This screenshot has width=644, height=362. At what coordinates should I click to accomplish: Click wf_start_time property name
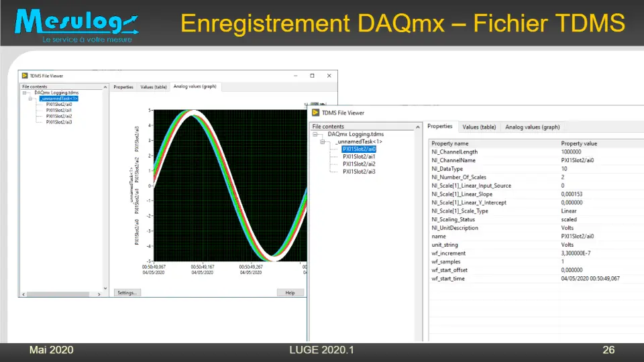[447, 278]
